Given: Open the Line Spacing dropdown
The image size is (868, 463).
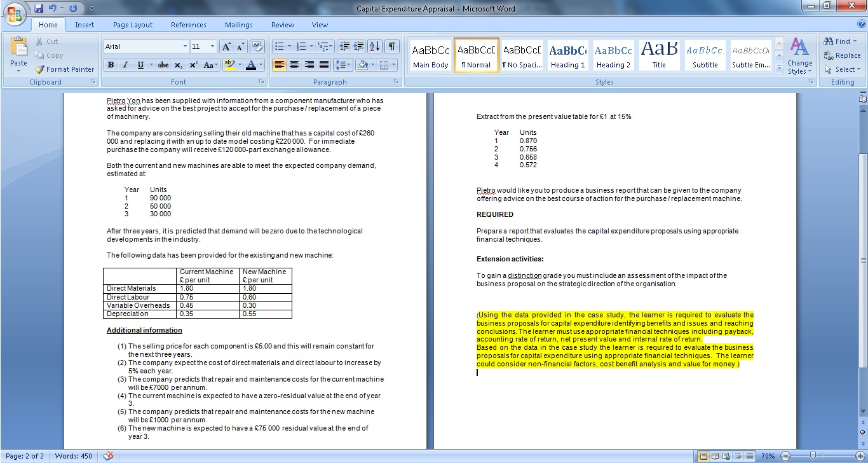Looking at the screenshot, I should [343, 65].
